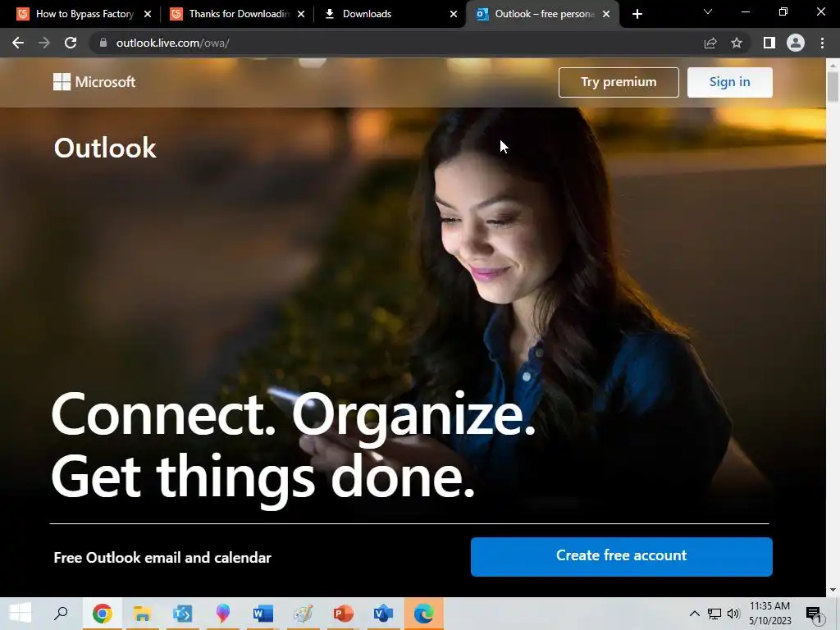Bookmark this page with star
This screenshot has width=840, height=630.
(737, 43)
